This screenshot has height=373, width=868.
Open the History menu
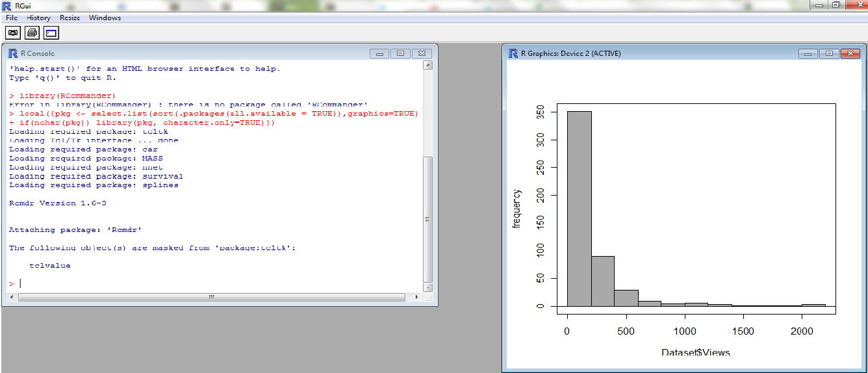[x=38, y=18]
